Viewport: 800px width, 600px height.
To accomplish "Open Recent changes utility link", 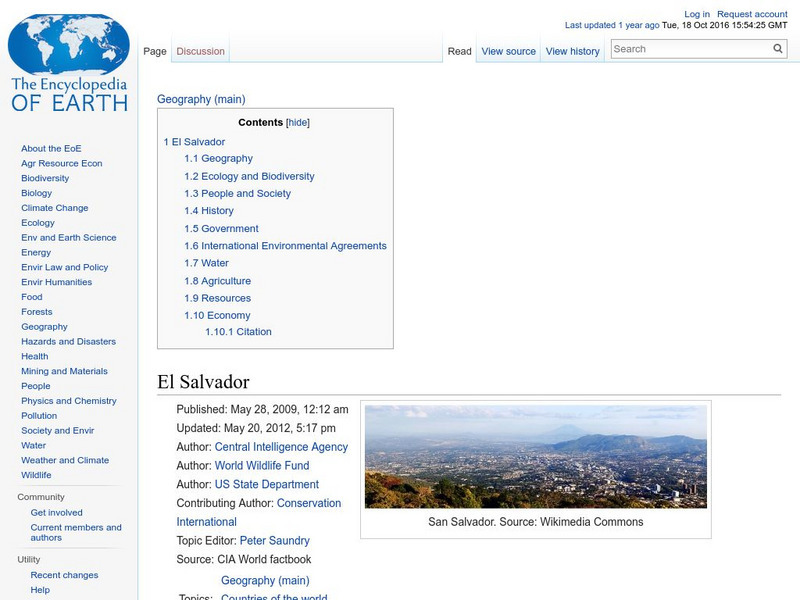I will pyautogui.click(x=64, y=575).
